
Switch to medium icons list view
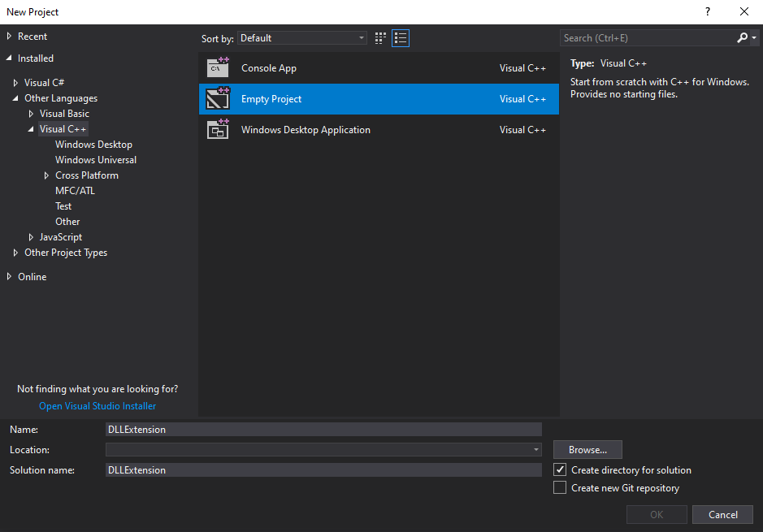pos(401,38)
